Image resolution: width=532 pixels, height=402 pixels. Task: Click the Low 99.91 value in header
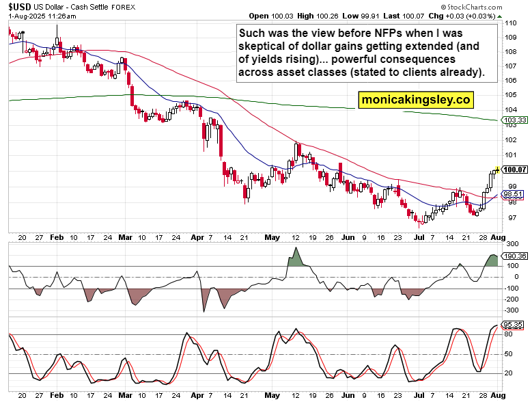coord(361,15)
